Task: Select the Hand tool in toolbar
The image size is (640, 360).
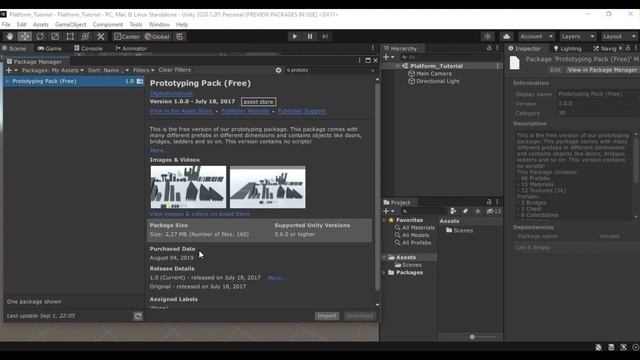Action: [x=9, y=36]
